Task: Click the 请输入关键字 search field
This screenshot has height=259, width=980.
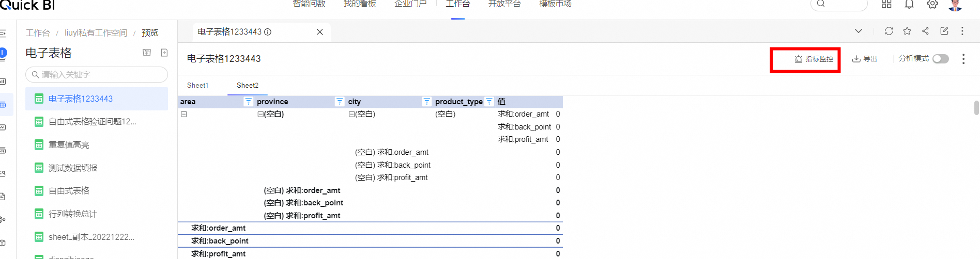Action: pos(97,75)
